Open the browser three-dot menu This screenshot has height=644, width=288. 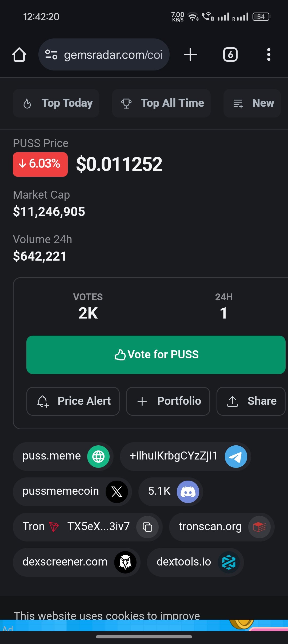pos(269,54)
